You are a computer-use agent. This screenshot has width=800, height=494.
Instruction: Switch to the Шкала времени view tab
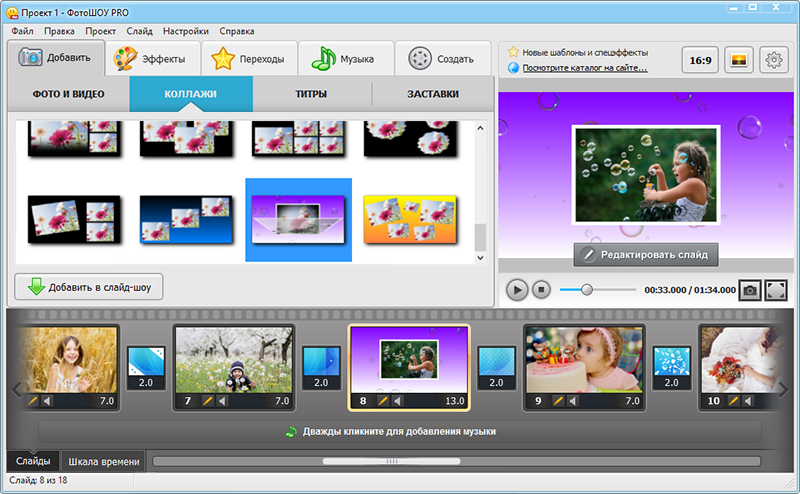tap(104, 461)
